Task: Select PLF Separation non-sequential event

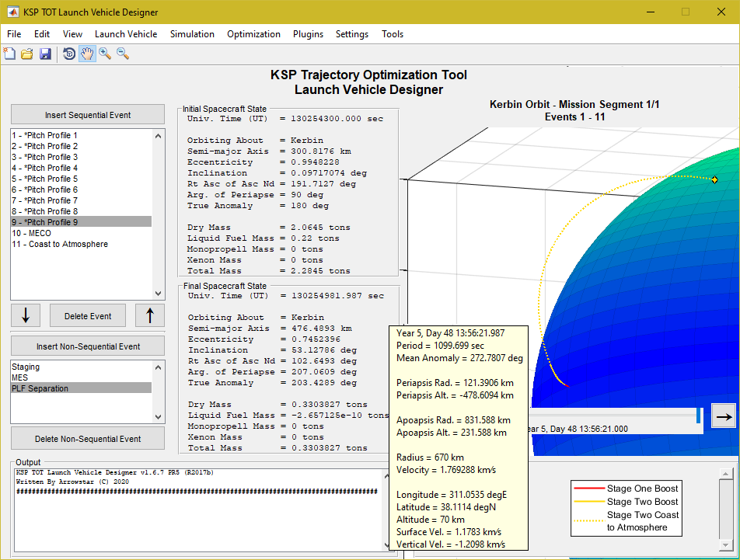Action: pyautogui.click(x=81, y=388)
